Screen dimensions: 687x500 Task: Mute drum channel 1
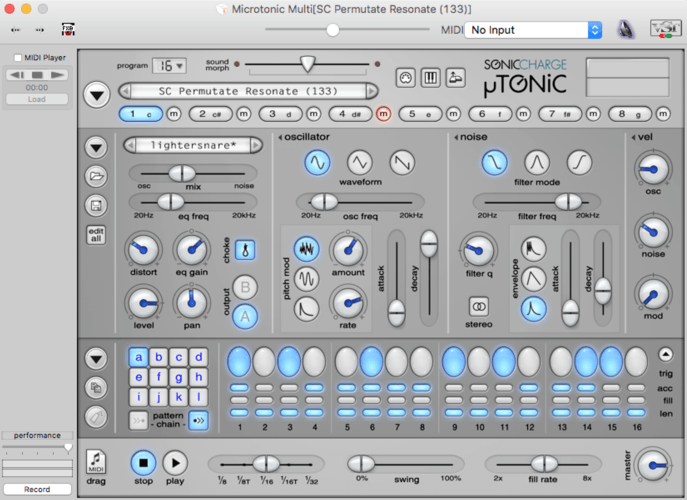click(x=174, y=114)
